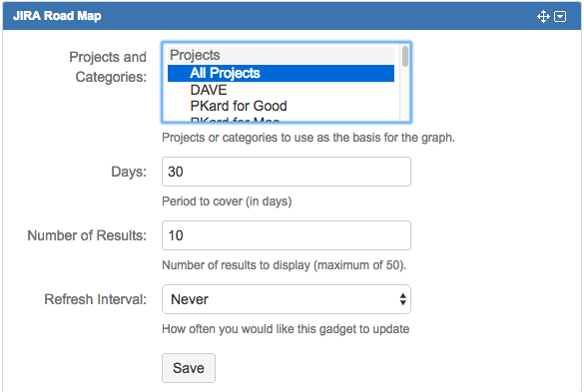This screenshot has height=392, width=584.
Task: Select All Projects in the list
Action: click(x=281, y=73)
